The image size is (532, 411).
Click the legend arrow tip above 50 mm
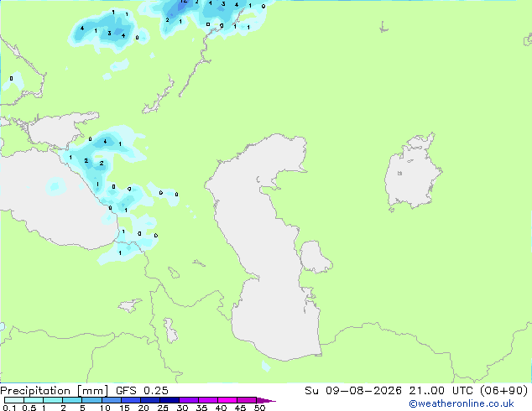(x=266, y=400)
